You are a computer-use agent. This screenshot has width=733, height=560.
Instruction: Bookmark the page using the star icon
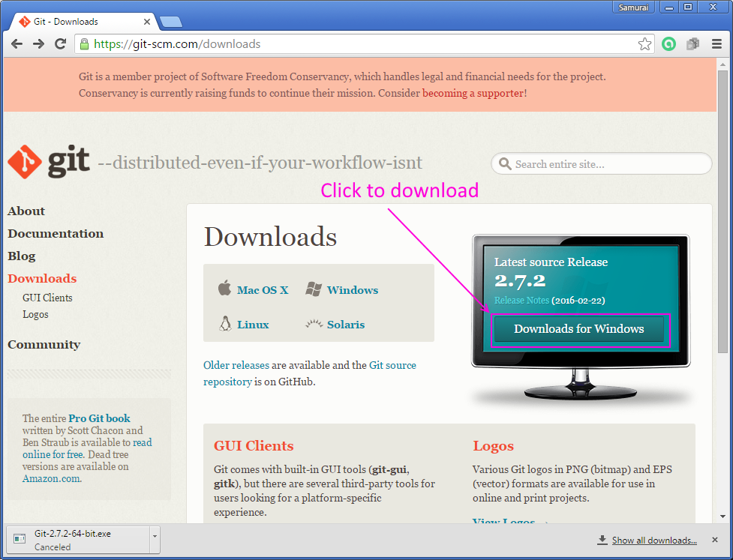644,44
